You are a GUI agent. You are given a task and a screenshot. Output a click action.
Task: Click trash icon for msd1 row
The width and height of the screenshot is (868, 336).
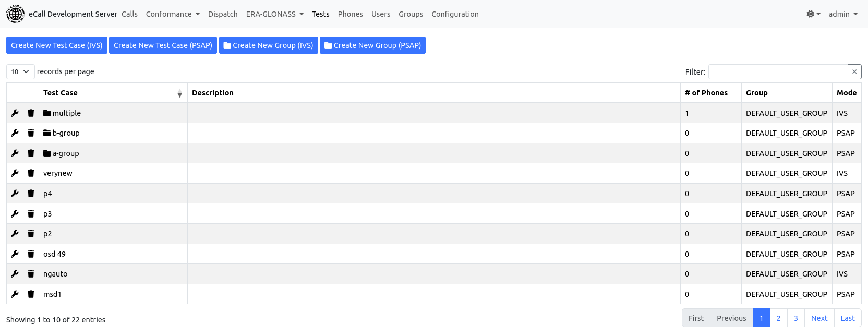coord(31,294)
